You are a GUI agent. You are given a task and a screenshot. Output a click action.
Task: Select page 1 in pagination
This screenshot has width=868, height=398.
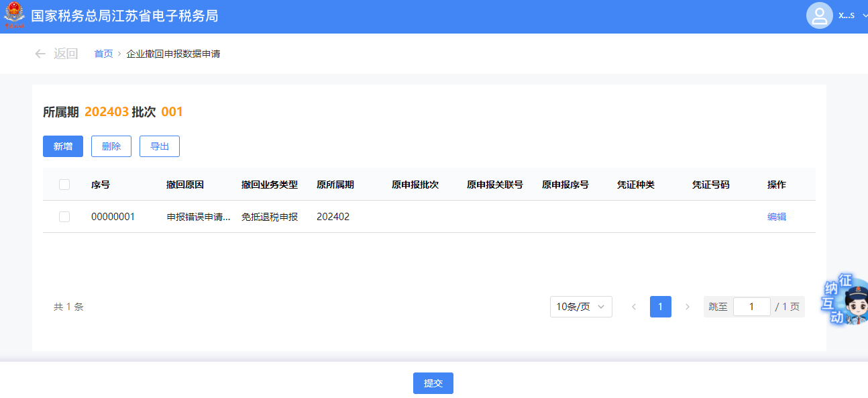[661, 307]
